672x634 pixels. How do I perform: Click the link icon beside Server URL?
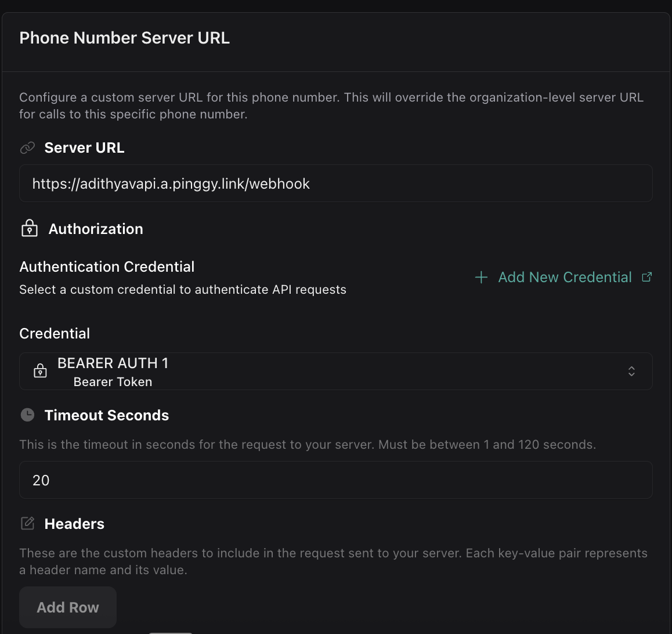tap(27, 147)
